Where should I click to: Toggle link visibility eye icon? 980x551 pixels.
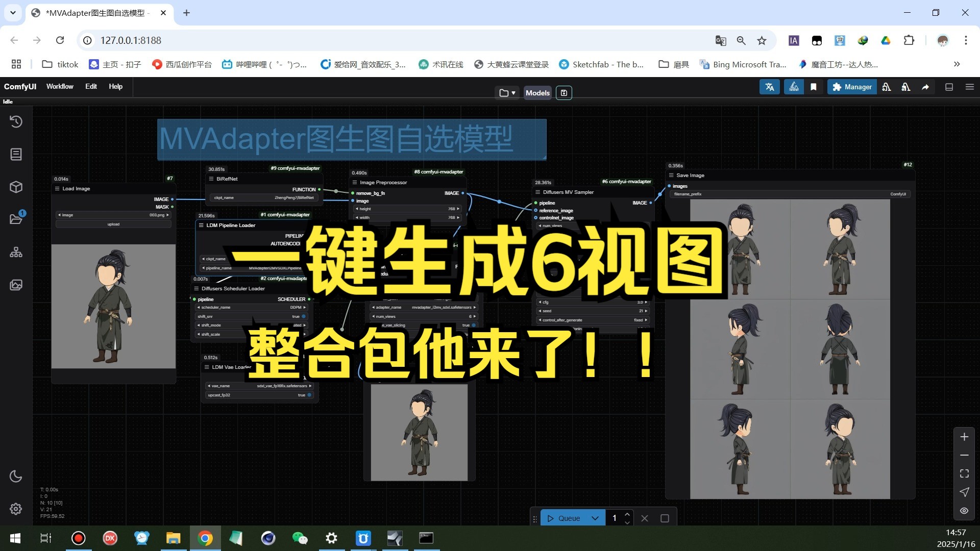click(x=964, y=511)
